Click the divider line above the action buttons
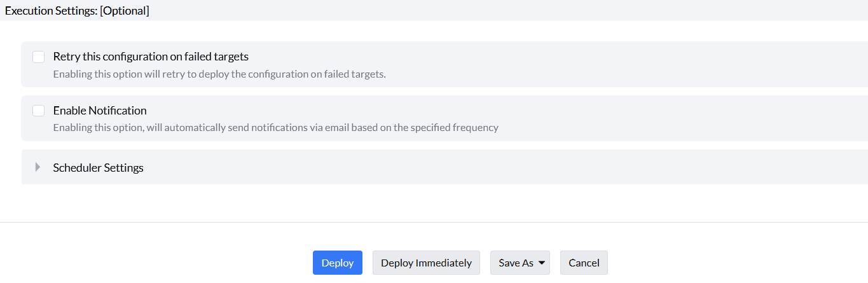Image resolution: width=868 pixels, height=283 pixels. point(434,222)
